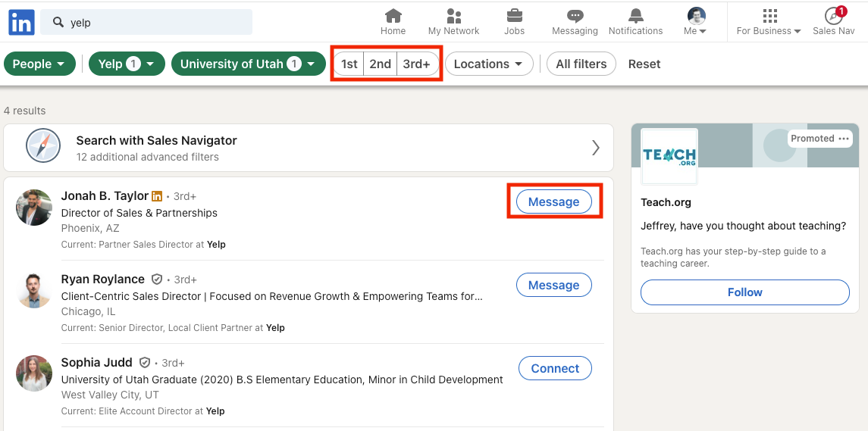The height and width of the screenshot is (431, 868).
Task: Open the Promoted ad options ellipsis
Action: [844, 139]
